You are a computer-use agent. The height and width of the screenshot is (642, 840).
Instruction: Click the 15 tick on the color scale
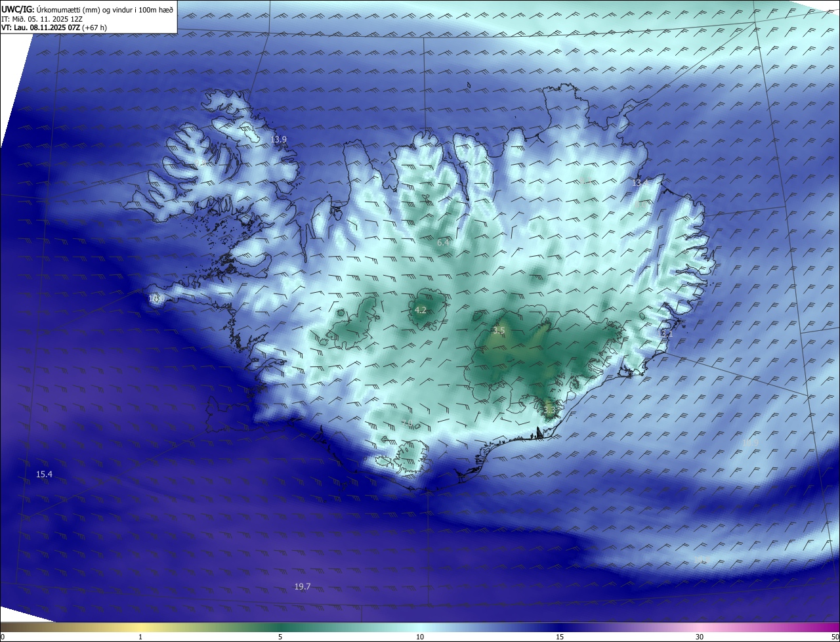560,637
